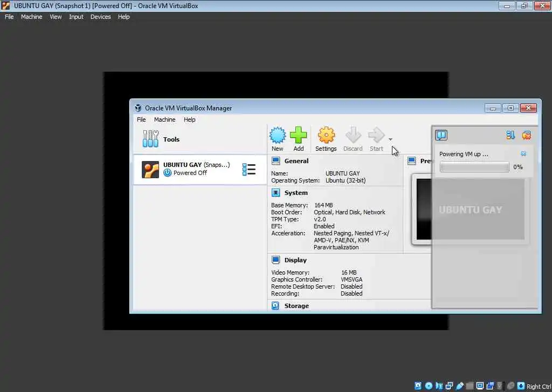
Task: Open Help menu in VirtualBox Manager
Action: pos(189,120)
